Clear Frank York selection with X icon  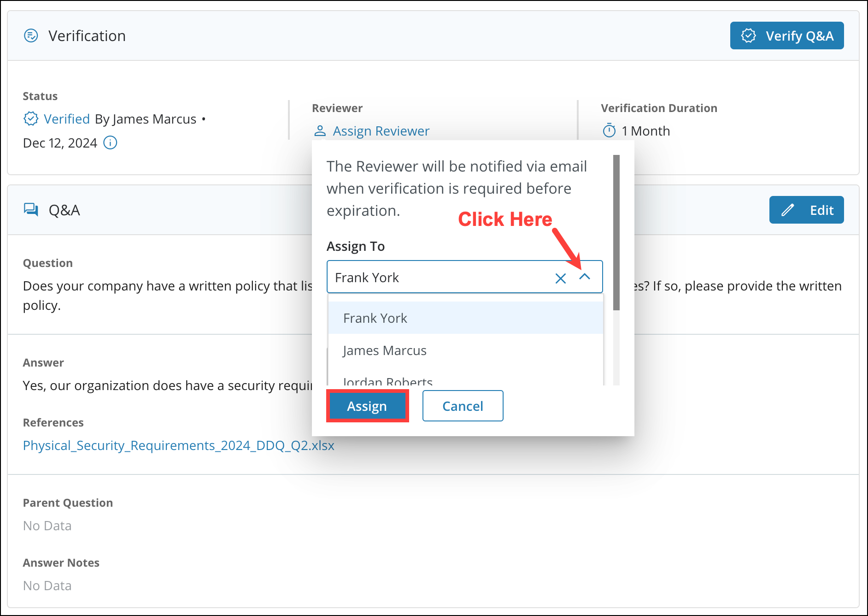[x=560, y=278]
